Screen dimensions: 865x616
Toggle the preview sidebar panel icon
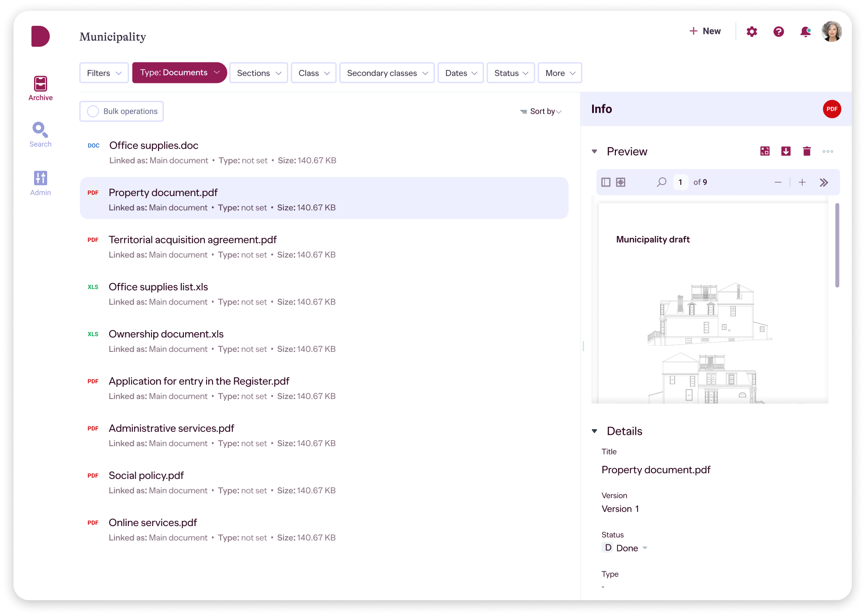click(606, 182)
